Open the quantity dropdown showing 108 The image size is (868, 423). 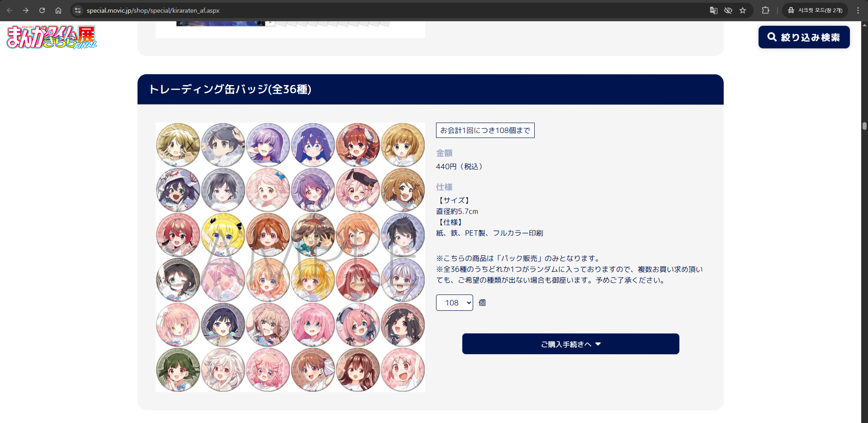454,303
